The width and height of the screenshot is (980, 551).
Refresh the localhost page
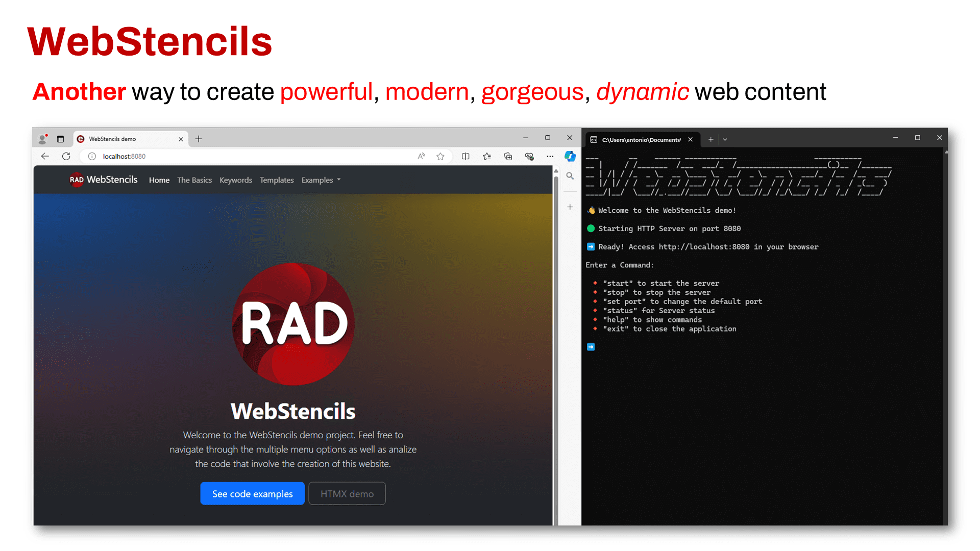(x=66, y=156)
